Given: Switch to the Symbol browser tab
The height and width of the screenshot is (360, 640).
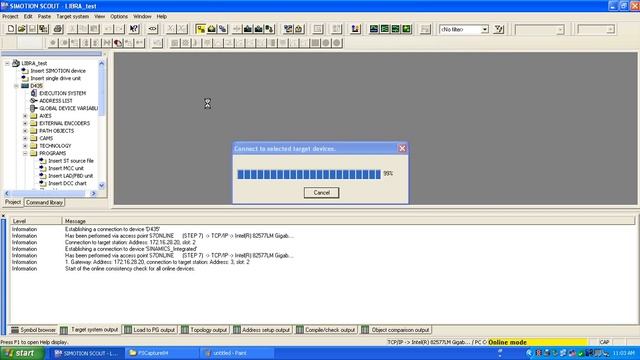Looking at the screenshot, I should coord(33,330).
